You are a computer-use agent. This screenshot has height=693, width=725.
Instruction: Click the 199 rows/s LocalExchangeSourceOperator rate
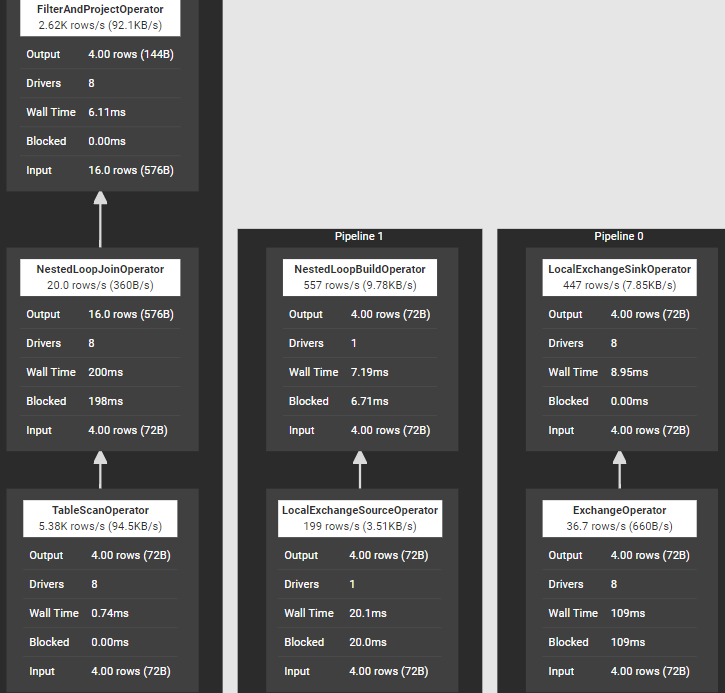[x=360, y=526]
